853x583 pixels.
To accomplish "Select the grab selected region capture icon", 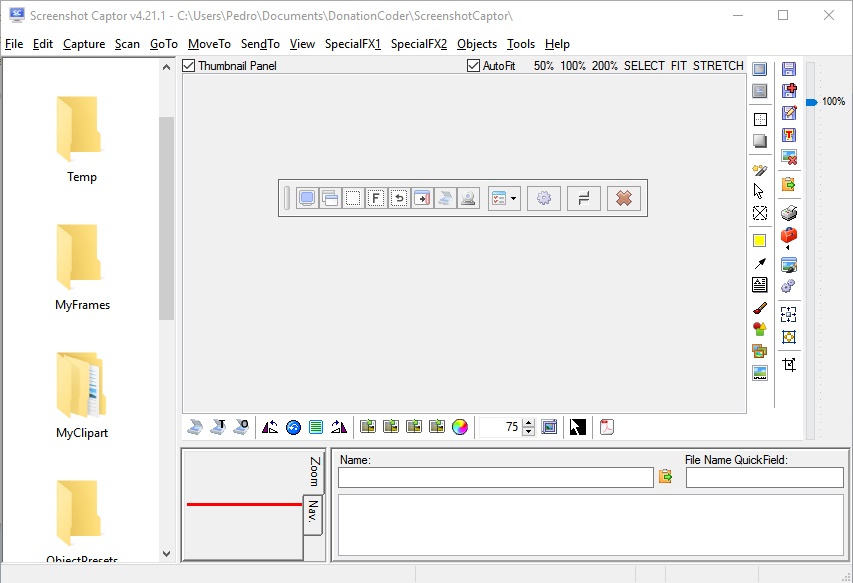I will coord(352,198).
